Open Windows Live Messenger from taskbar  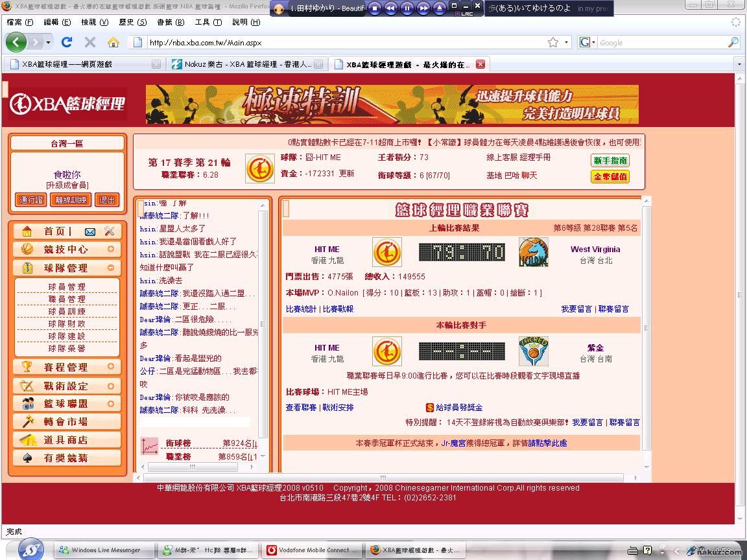(x=104, y=550)
